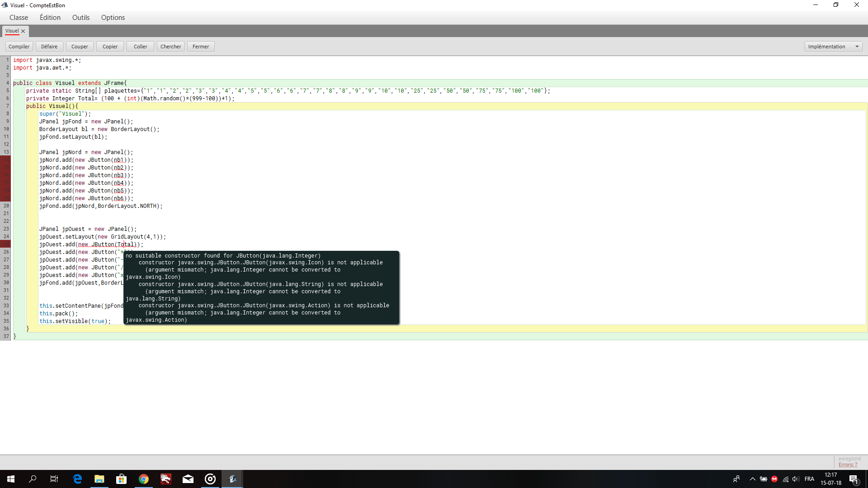This screenshot has width=868, height=488.
Task: Select the Copier (Copy) icon
Action: click(x=109, y=46)
